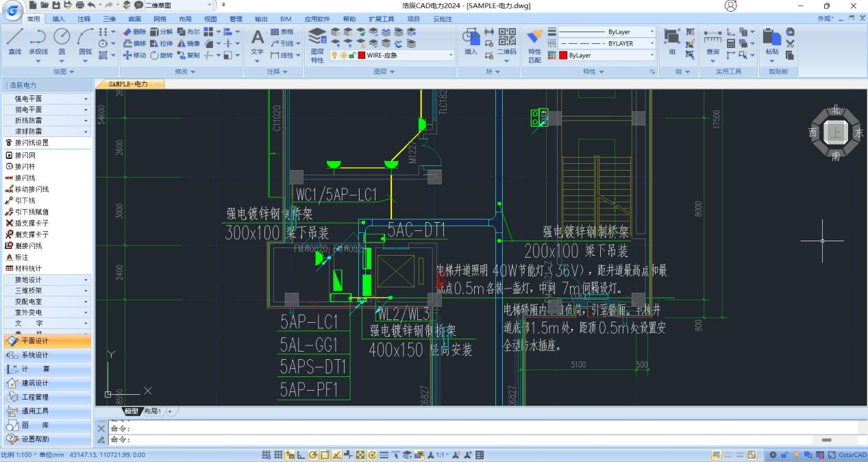Toggle the layer on/off lightbulb icon
This screenshot has height=462, width=868.
point(335,56)
